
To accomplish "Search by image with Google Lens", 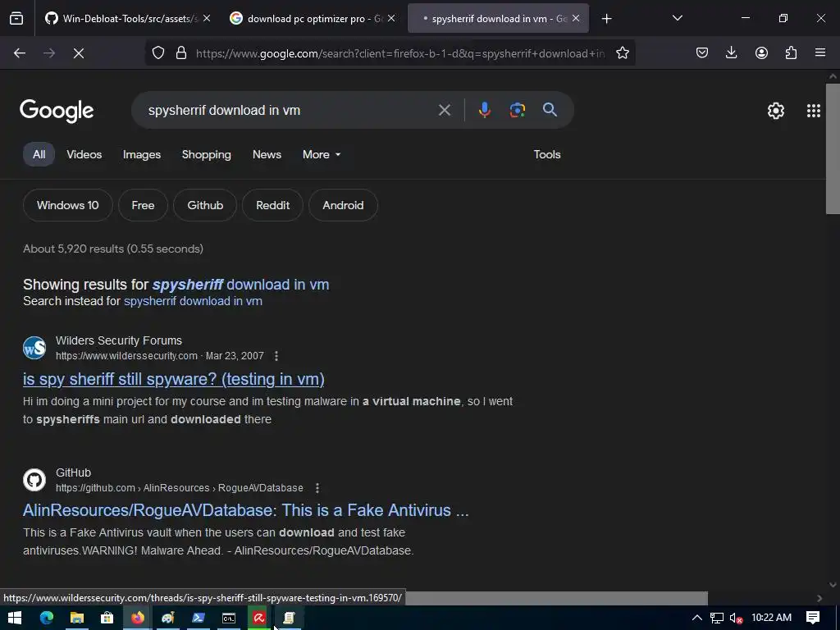I will coord(517,110).
